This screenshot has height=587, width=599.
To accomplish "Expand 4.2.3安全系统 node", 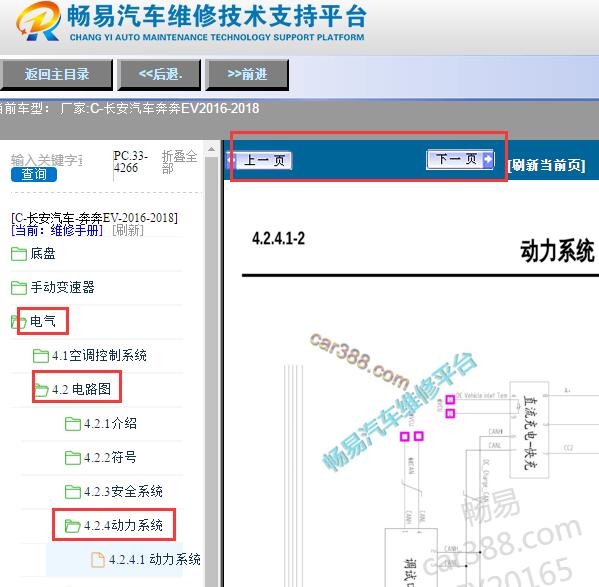I will pos(123,492).
